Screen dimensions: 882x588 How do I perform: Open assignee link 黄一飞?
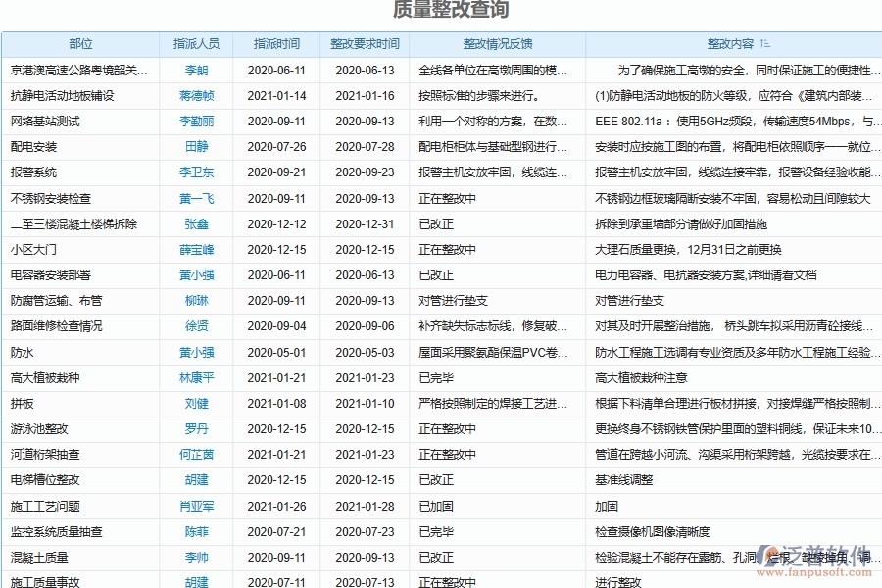195,197
